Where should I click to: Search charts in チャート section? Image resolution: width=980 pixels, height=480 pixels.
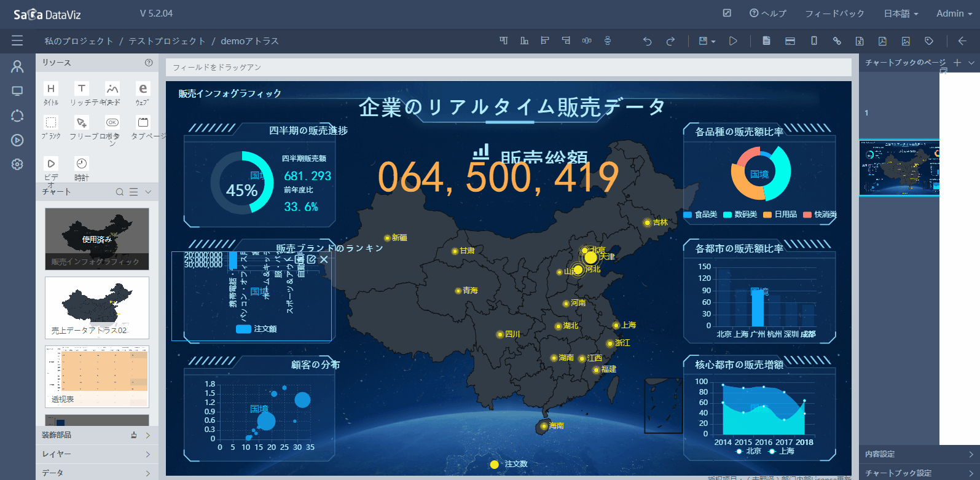click(120, 192)
